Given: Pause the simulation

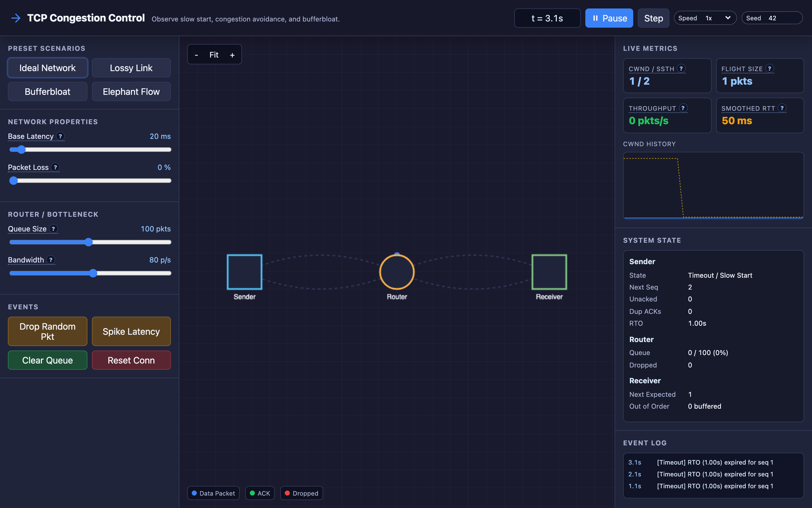Looking at the screenshot, I should click(x=609, y=18).
